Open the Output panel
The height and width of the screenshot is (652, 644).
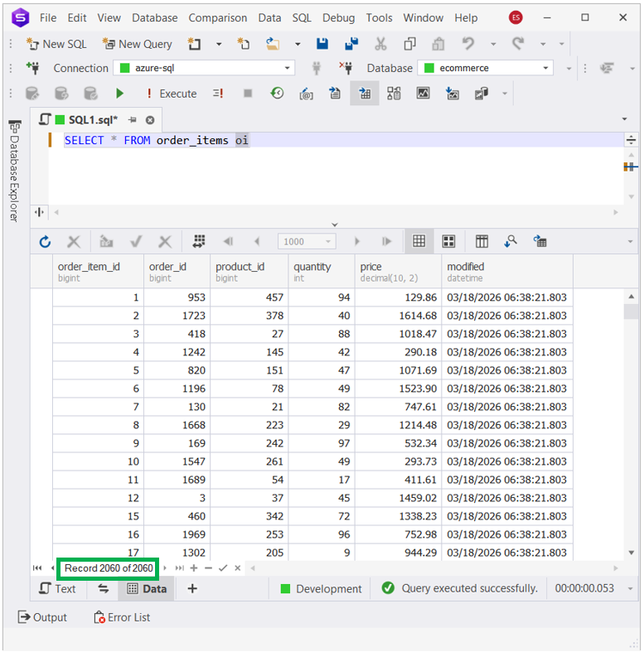[42, 617]
